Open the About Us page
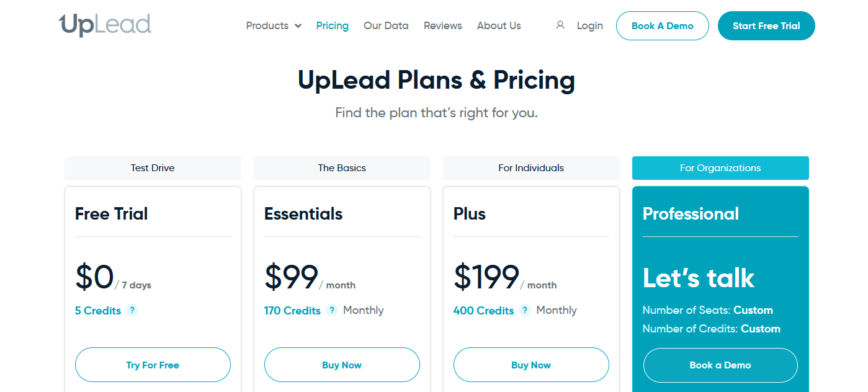The image size is (868, 392). click(499, 26)
